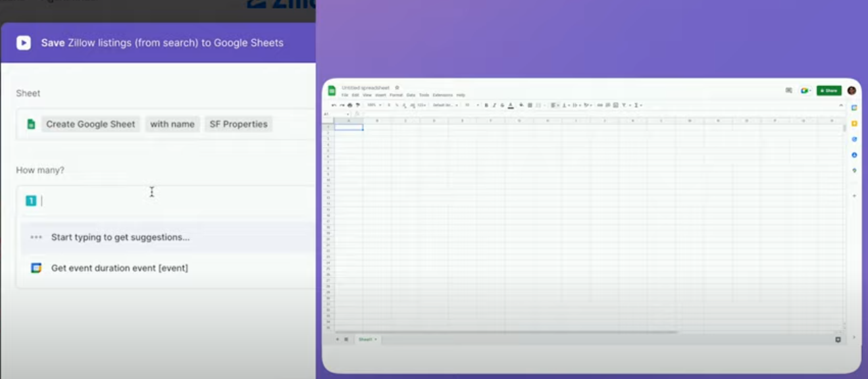The height and width of the screenshot is (379, 868).
Task: Open the View menu in Google Sheets
Action: 367,95
